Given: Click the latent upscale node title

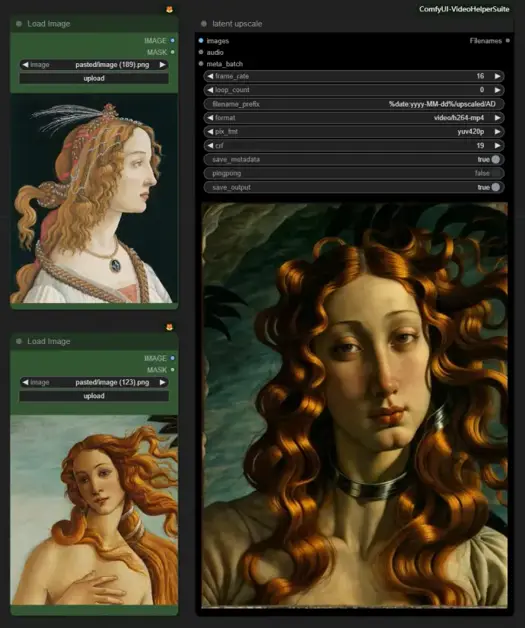Looking at the screenshot, I should pyautogui.click(x=237, y=24).
